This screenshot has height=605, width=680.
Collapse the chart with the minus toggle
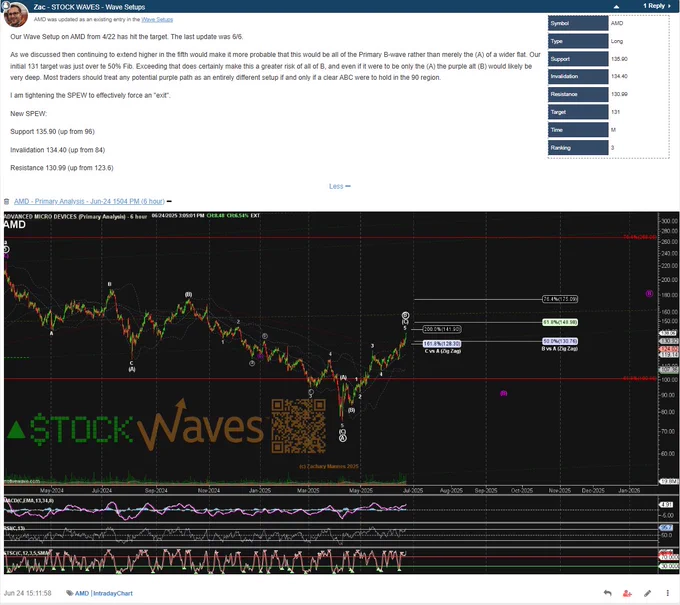[x=169, y=201]
